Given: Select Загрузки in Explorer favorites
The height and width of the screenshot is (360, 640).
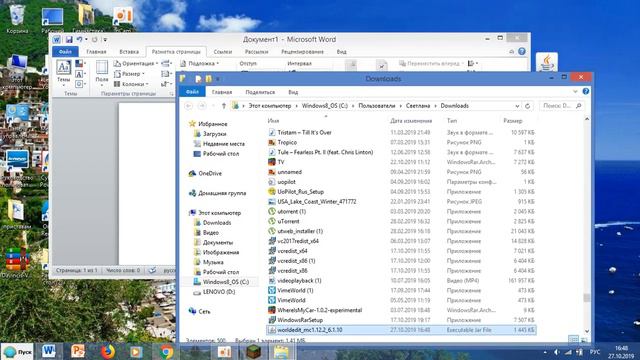Looking at the screenshot, I should [215, 134].
